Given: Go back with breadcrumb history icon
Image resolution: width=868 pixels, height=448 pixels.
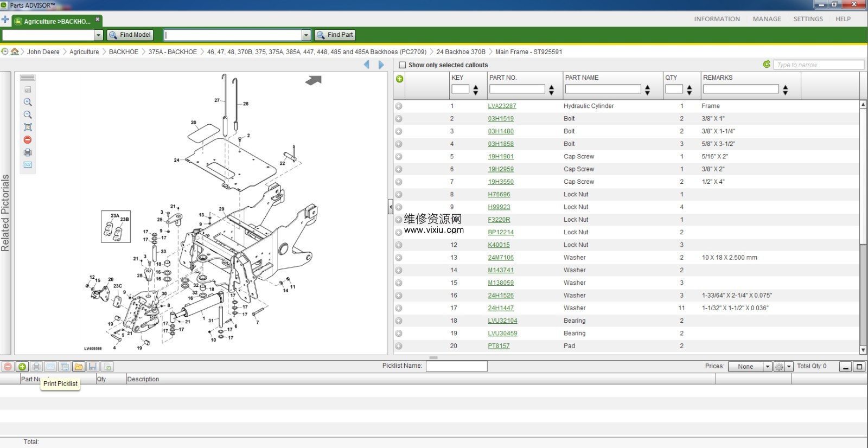Looking at the screenshot, I should [5, 52].
